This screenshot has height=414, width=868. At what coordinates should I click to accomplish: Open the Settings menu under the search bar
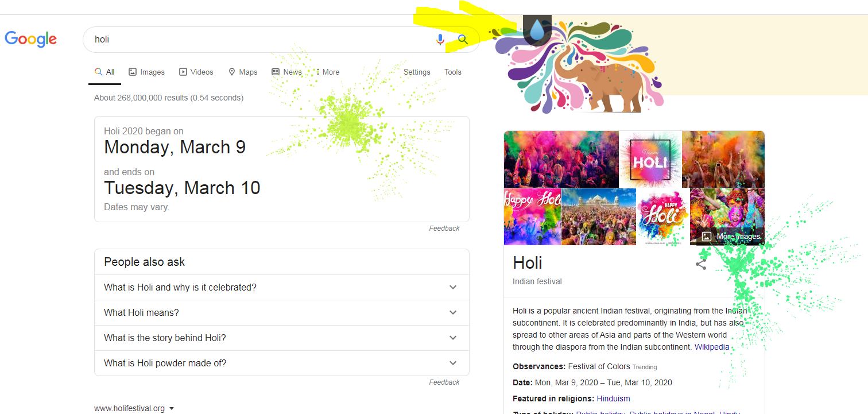point(417,72)
